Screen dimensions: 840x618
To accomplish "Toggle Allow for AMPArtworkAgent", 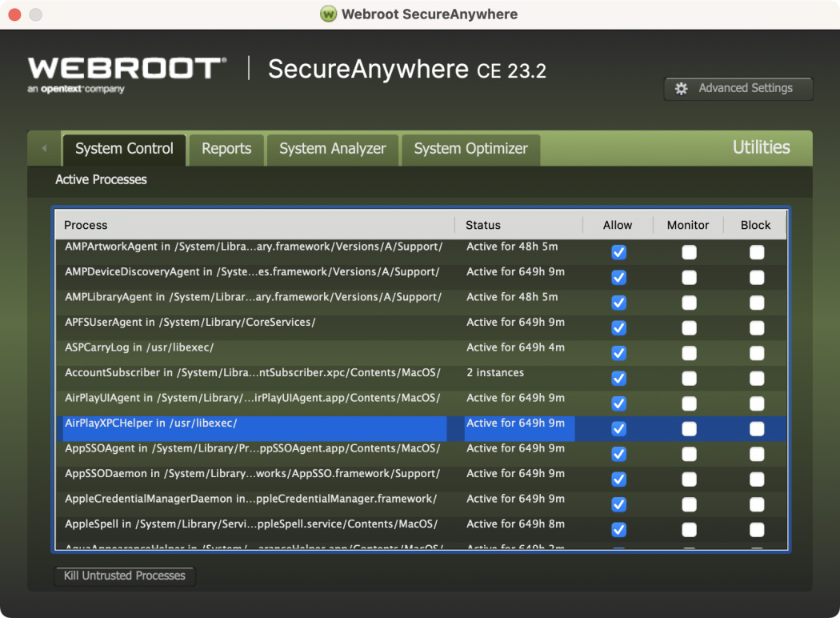I will click(618, 252).
